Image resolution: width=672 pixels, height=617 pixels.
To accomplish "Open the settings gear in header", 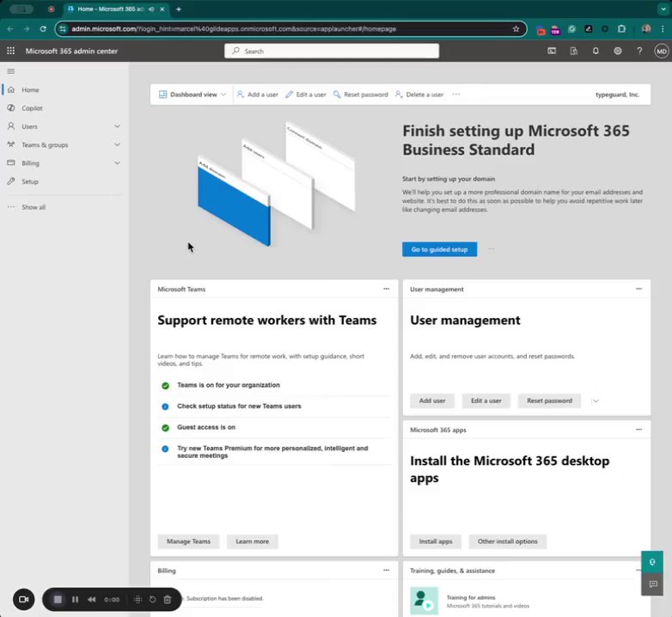I will click(617, 51).
